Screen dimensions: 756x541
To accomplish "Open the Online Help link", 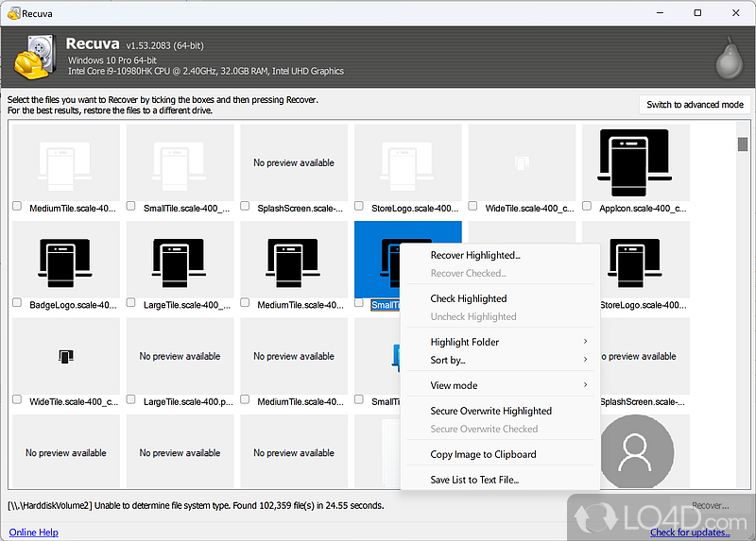I will 34,533.
